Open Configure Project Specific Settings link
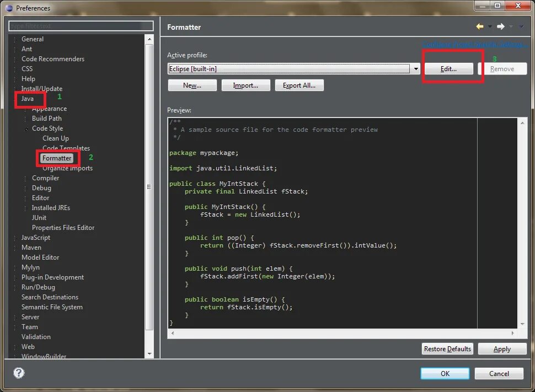535x392 pixels. pos(474,44)
